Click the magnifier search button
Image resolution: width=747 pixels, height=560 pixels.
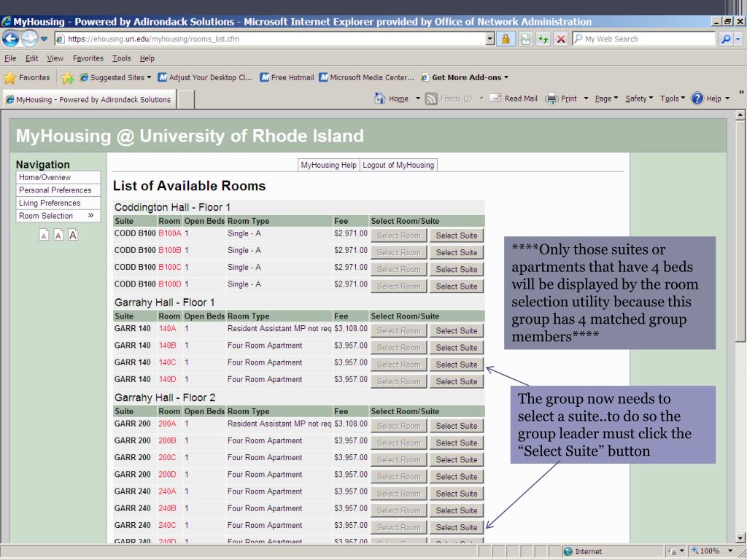pos(726,39)
